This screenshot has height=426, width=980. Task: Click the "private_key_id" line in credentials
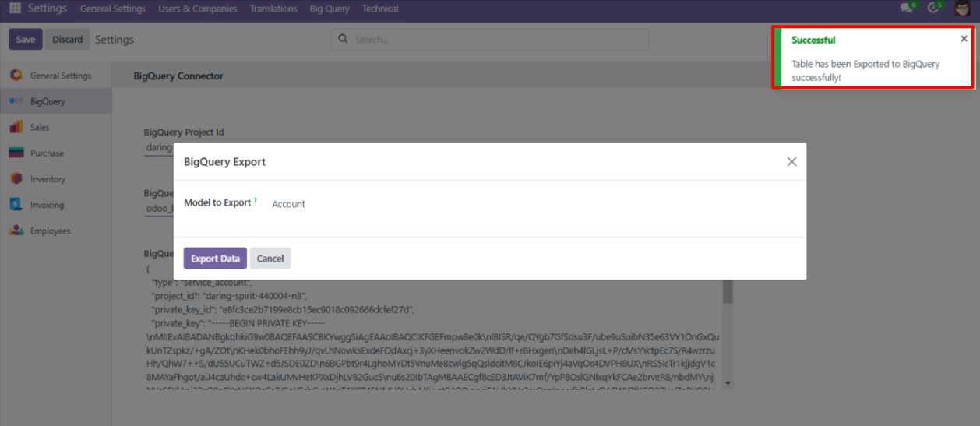283,310
